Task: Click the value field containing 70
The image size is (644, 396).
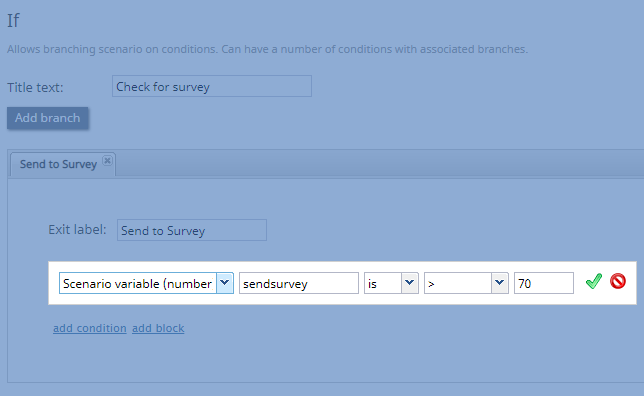Action: pos(544,283)
